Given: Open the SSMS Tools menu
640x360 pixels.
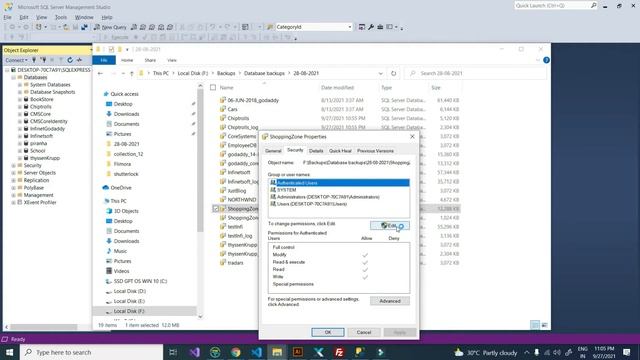Looking at the screenshot, I should (61, 17).
